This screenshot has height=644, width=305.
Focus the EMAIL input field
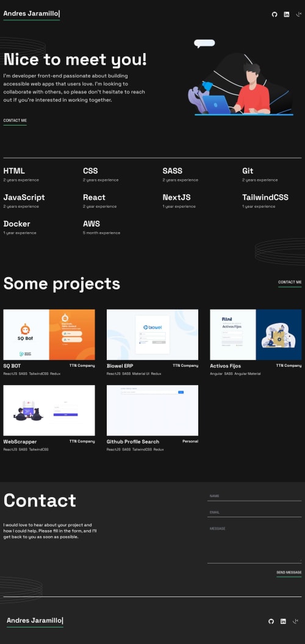tap(254, 512)
